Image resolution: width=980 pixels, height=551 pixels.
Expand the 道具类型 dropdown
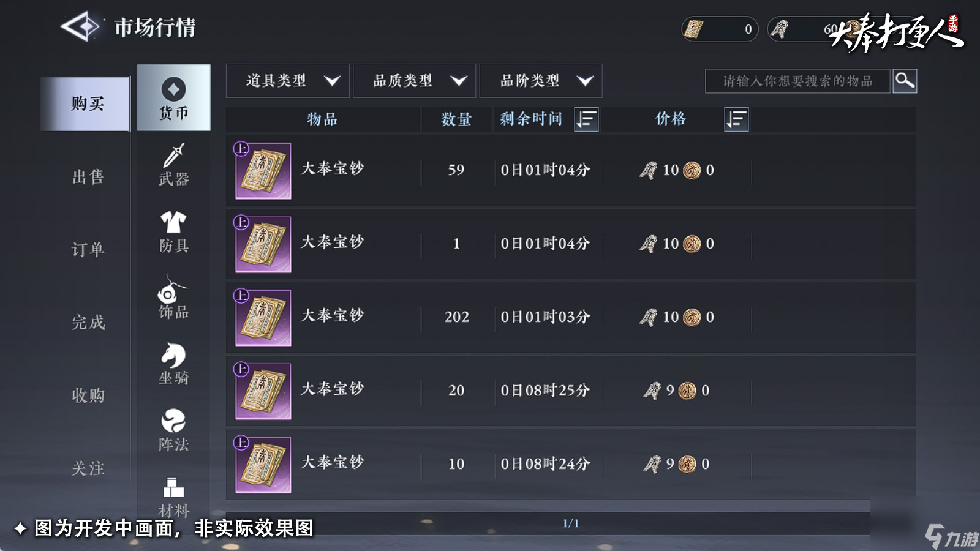[x=288, y=81]
